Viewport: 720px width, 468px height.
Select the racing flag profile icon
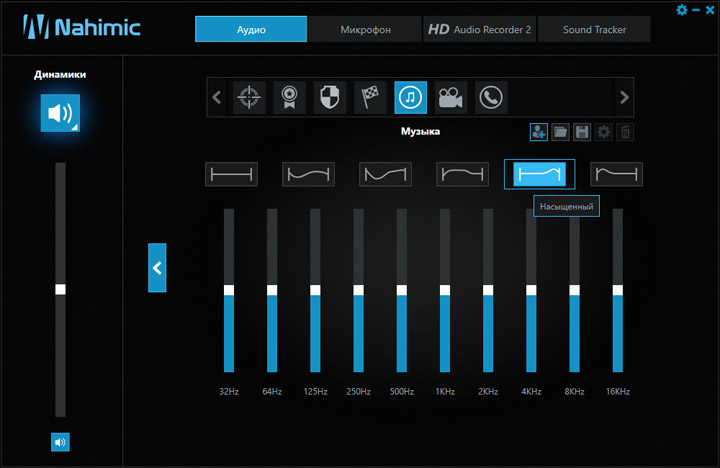(x=370, y=97)
